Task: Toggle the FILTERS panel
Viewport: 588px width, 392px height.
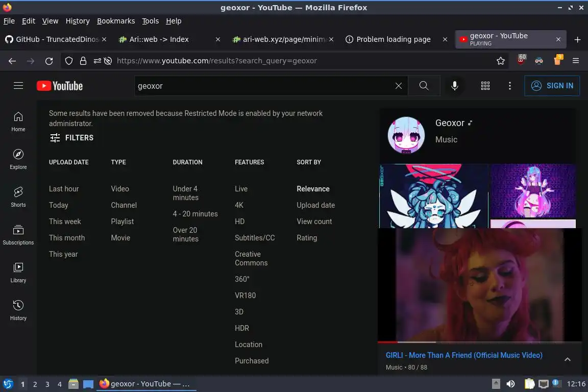Action: coord(71,138)
